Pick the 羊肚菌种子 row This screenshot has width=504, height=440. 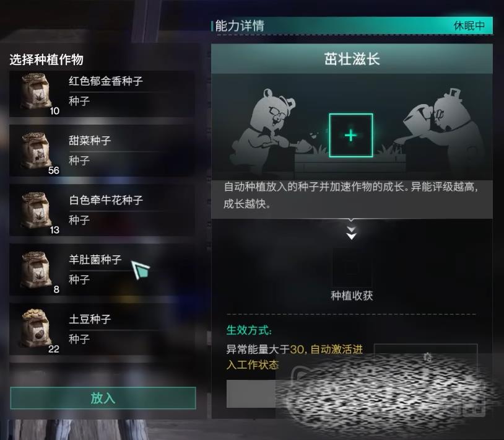click(102, 270)
